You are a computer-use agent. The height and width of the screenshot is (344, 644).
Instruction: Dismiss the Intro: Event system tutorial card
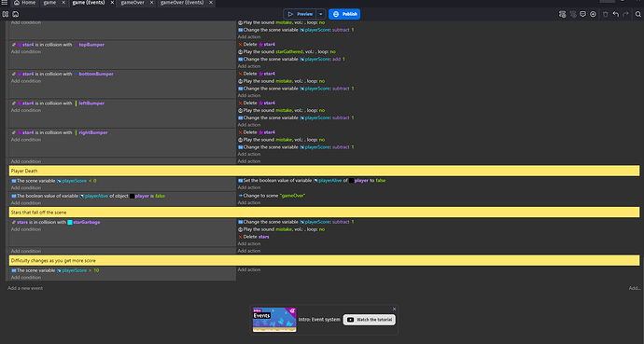394,310
